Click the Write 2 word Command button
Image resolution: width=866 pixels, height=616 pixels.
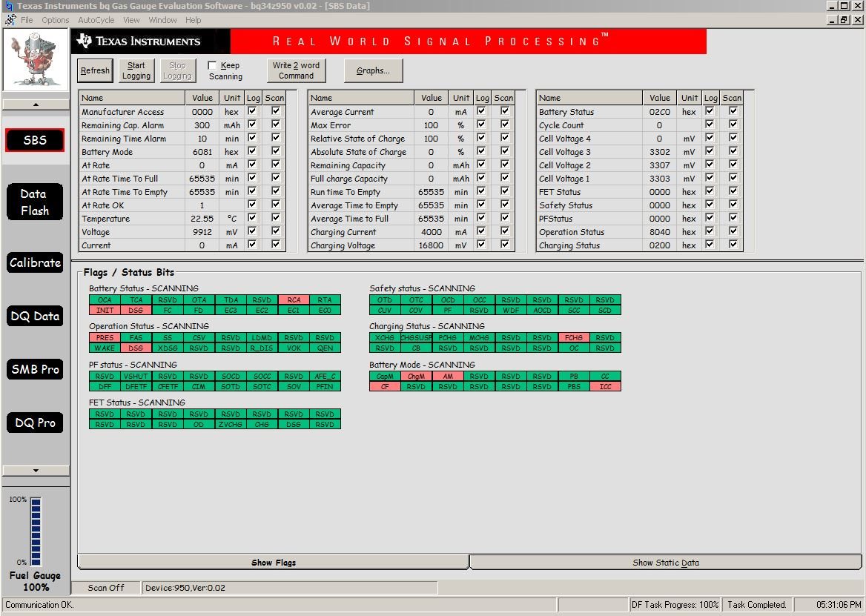296,70
